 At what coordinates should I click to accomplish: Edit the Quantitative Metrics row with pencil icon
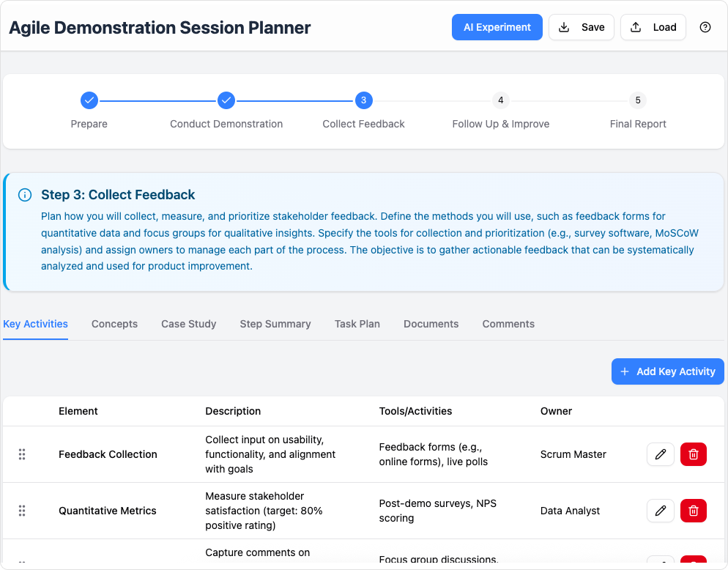point(660,511)
